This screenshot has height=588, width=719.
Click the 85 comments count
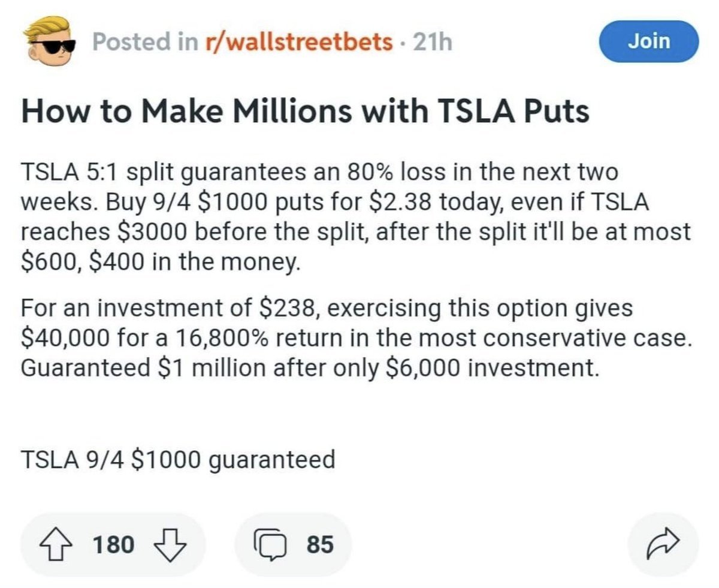click(x=320, y=545)
